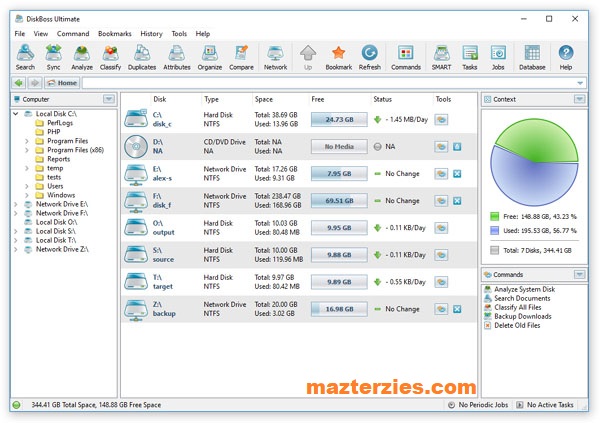Open the Commands toolbar icon

(406, 57)
